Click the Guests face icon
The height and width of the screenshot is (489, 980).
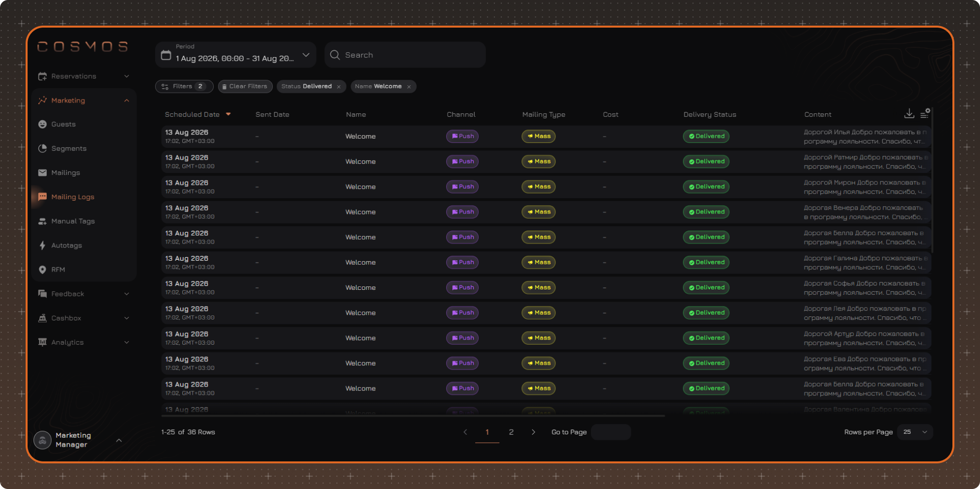click(42, 124)
